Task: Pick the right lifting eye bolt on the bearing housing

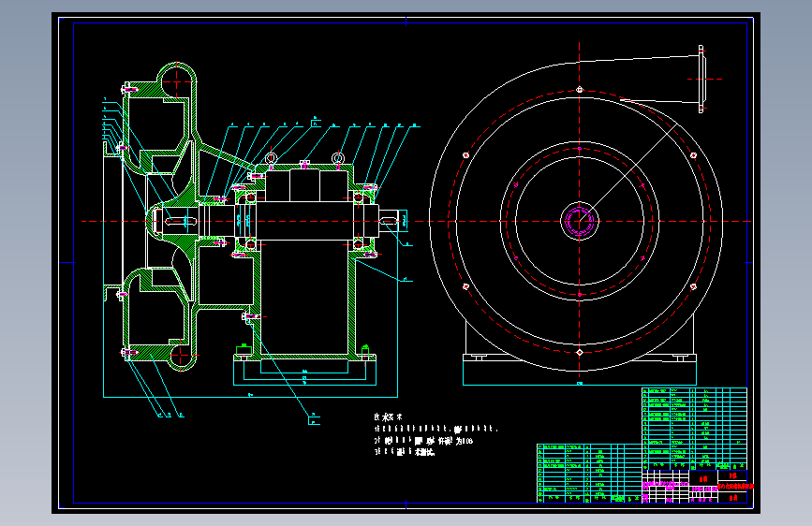Action: coord(338,159)
